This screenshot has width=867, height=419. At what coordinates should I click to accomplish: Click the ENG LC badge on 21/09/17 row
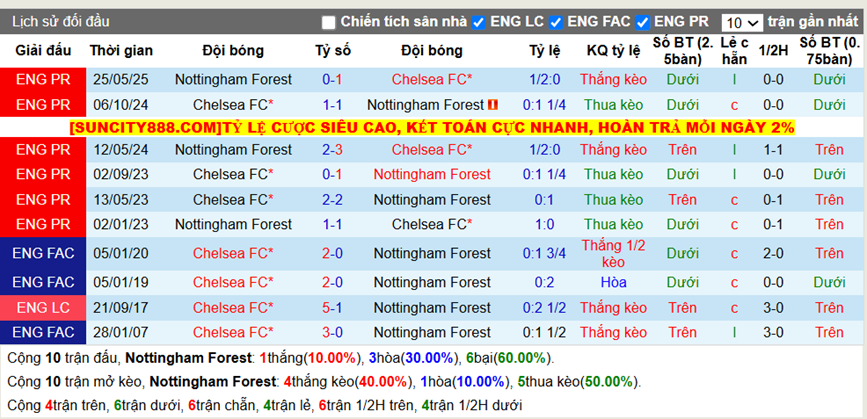point(43,307)
